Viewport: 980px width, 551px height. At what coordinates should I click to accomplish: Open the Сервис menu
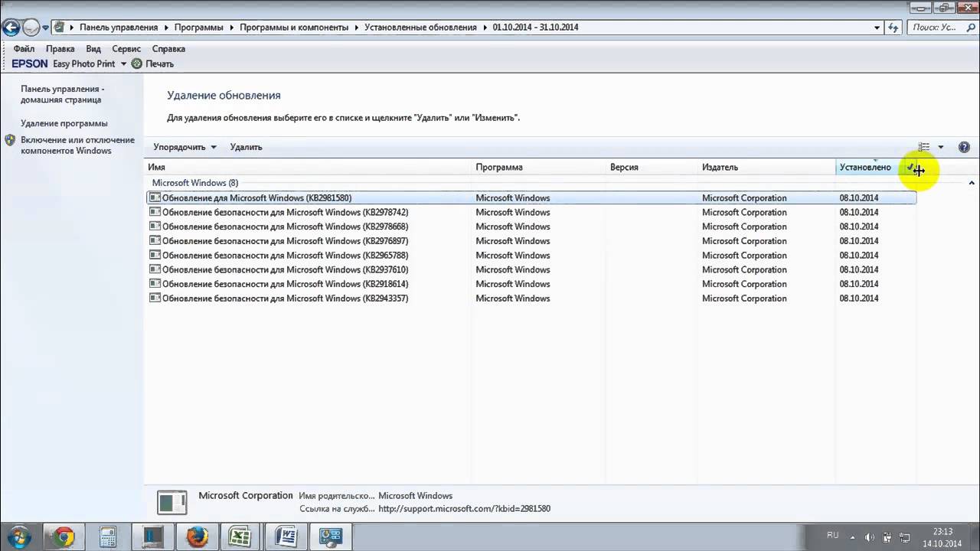pyautogui.click(x=126, y=49)
